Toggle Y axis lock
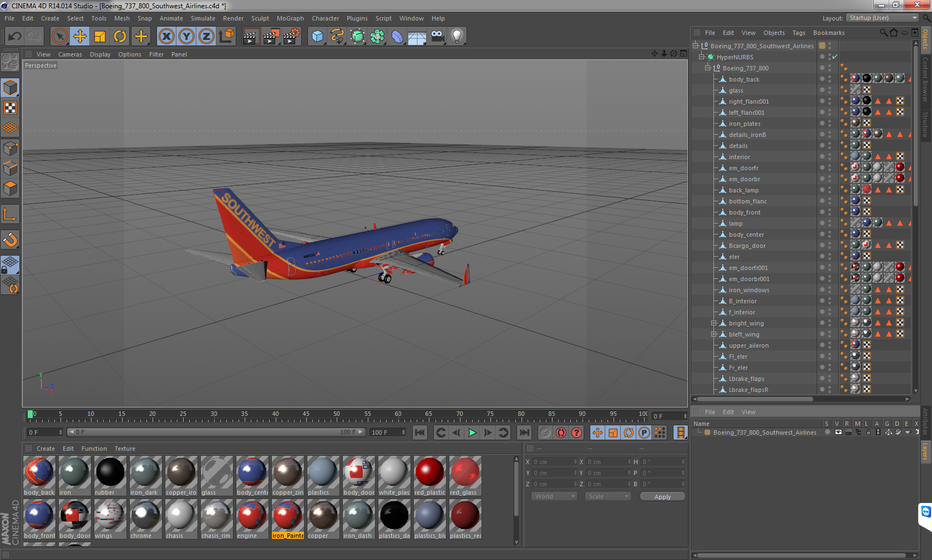This screenshot has width=932, height=560. [x=186, y=37]
